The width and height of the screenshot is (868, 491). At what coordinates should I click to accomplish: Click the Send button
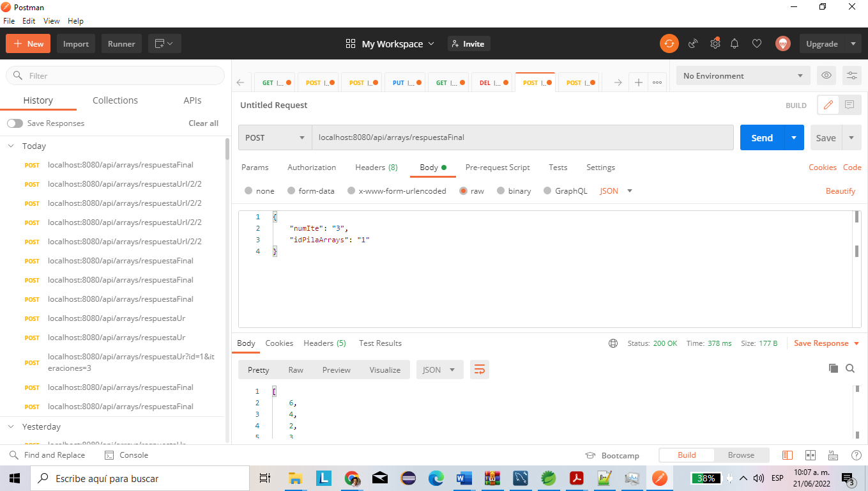(x=761, y=137)
